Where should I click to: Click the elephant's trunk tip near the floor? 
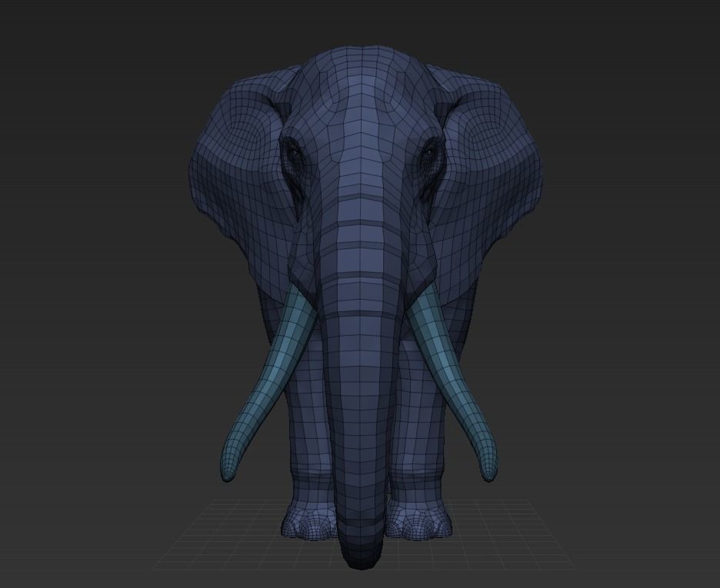click(361, 548)
